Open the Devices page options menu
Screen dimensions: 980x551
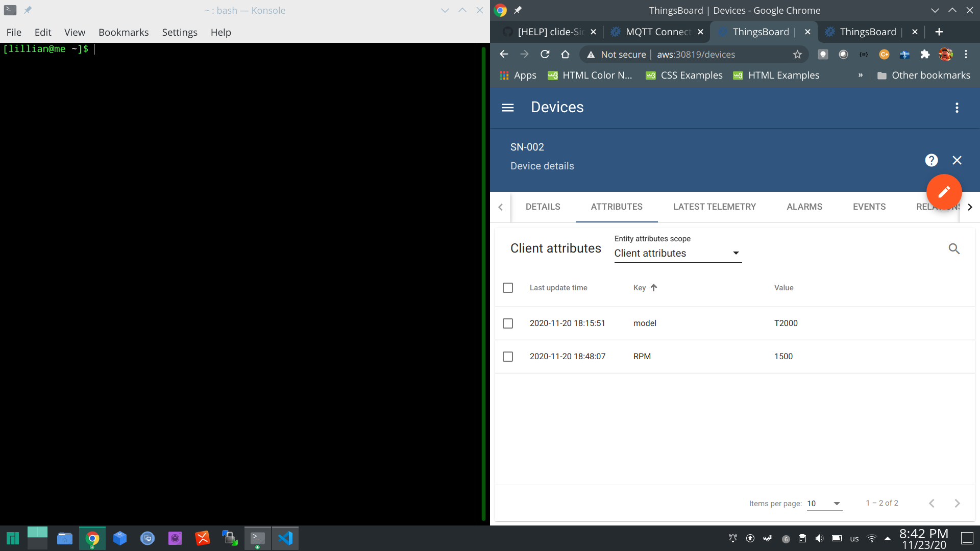tap(957, 108)
